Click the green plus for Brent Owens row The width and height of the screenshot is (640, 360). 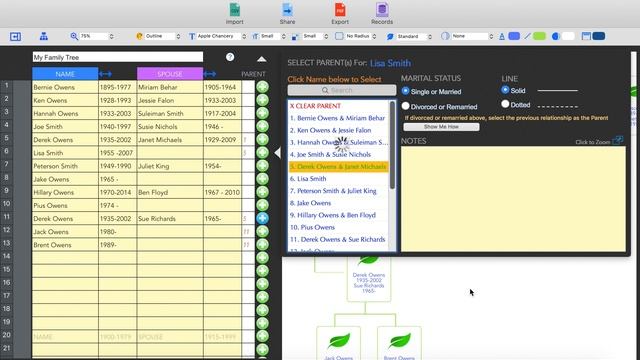262,244
